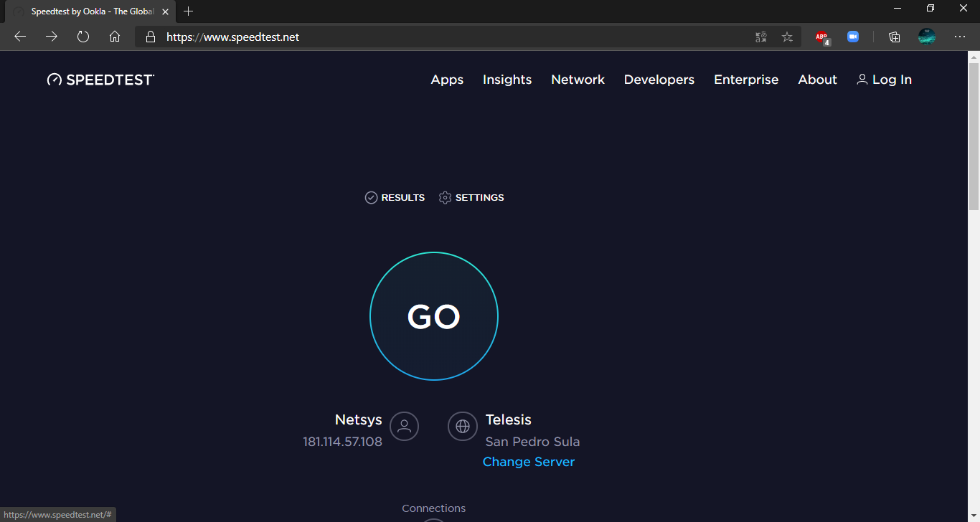Viewport: 980px width, 522px height.
Task: Go back with the browser back arrow
Action: [x=20, y=37]
